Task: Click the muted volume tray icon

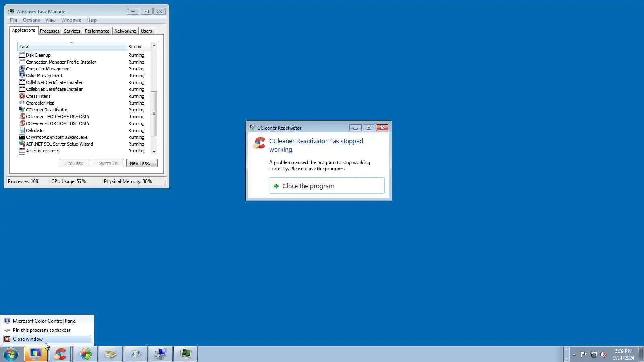Action: click(603, 354)
